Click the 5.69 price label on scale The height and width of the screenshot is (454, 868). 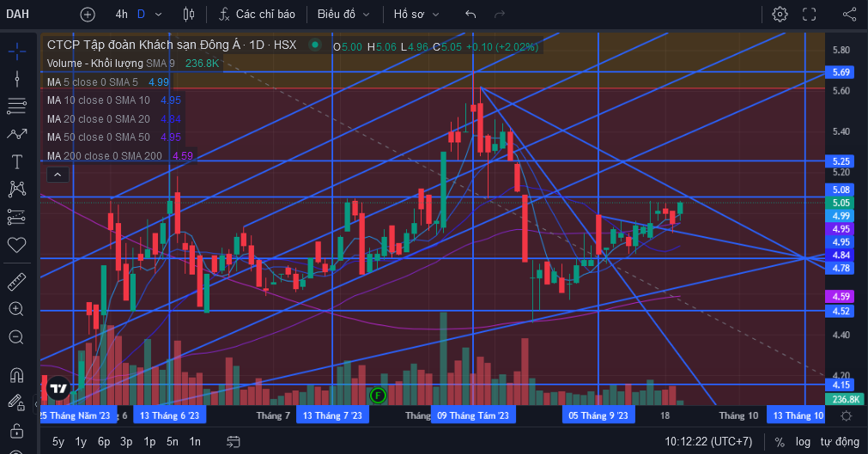(x=841, y=73)
